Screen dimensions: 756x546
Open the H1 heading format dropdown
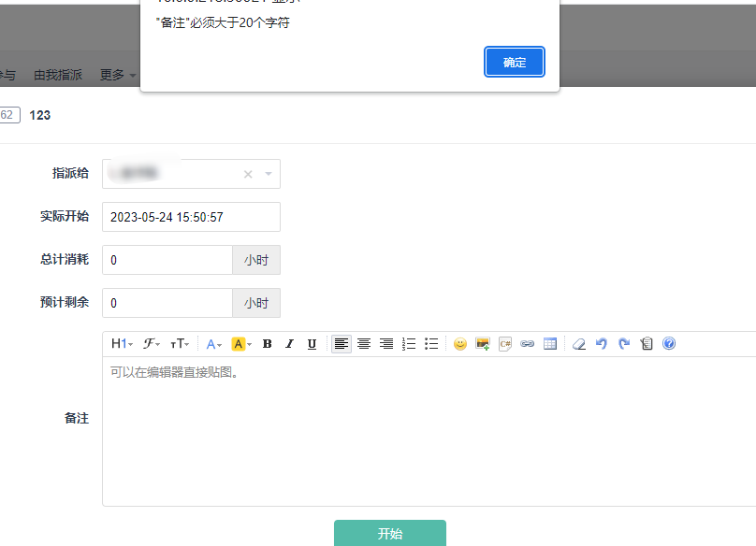coord(122,344)
